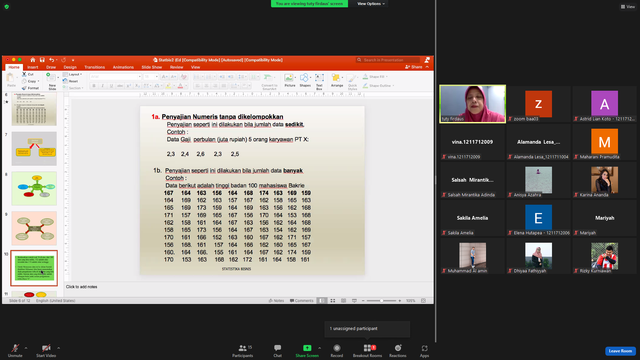640x360 pixels.
Task: Click the font color button
Action: click(180, 86)
